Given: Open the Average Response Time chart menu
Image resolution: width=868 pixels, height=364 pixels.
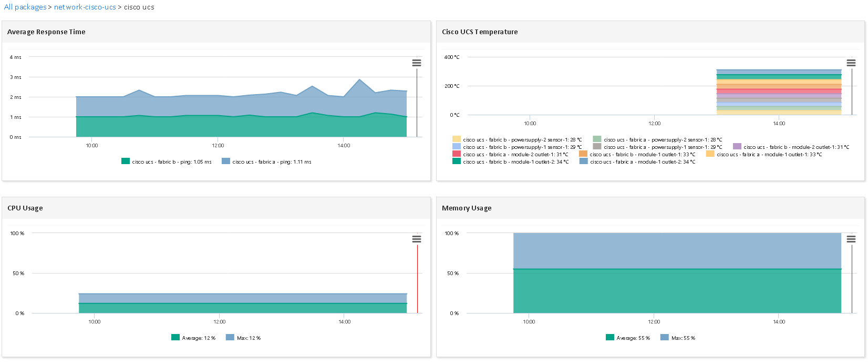Looking at the screenshot, I should pyautogui.click(x=417, y=63).
